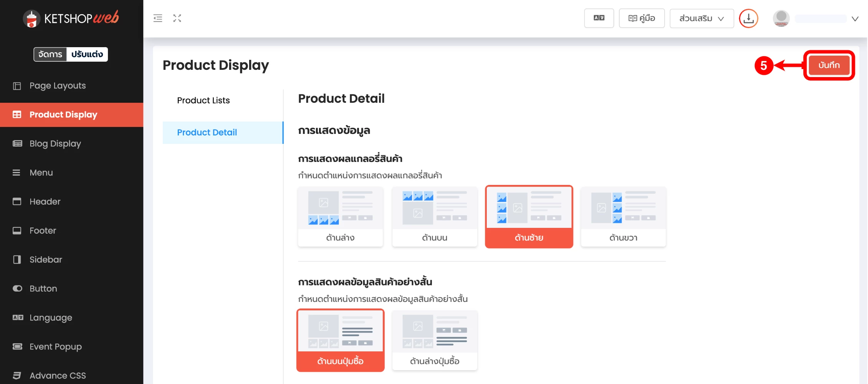Choose ด้านล่างปุ่มซื้อ short description option

click(x=435, y=340)
